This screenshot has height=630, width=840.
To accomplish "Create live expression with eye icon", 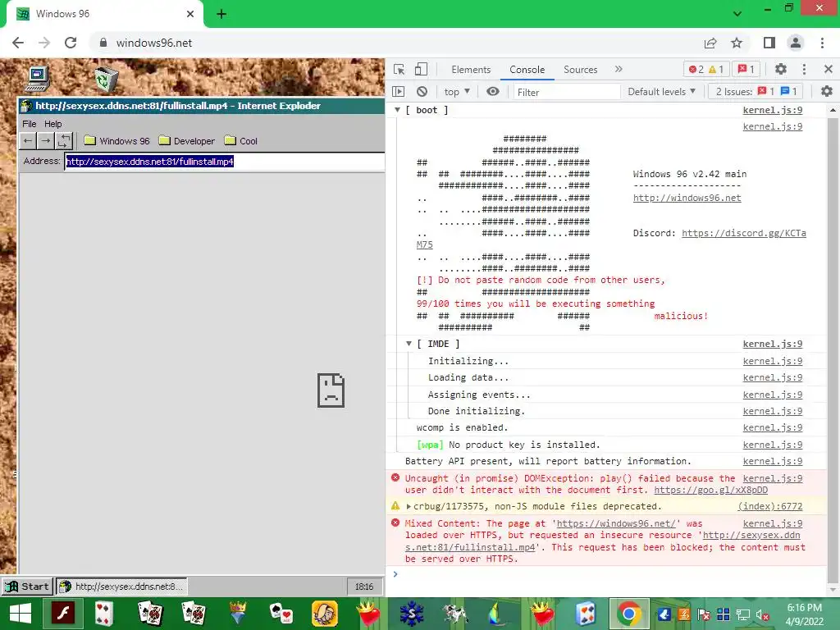I will [x=493, y=92].
